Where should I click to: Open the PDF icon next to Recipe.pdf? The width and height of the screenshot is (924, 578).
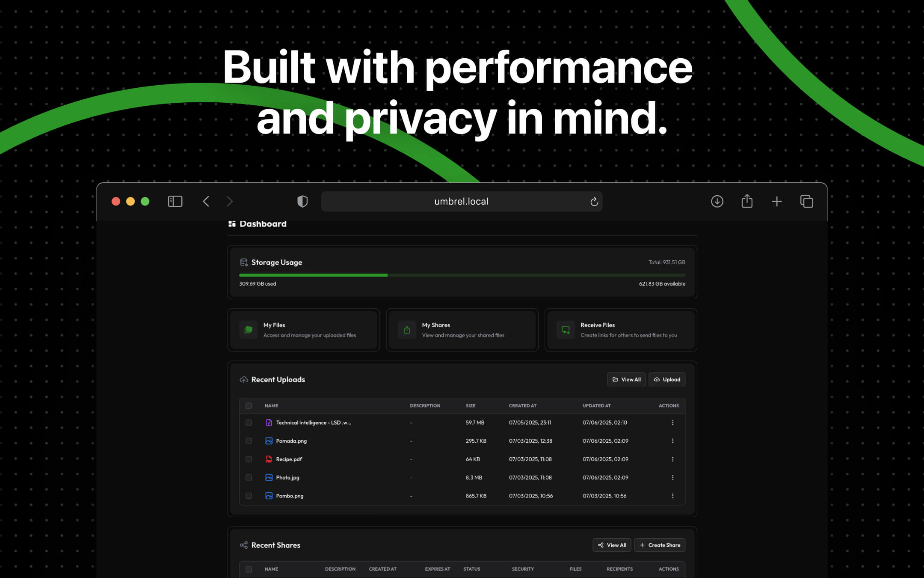pos(269,459)
